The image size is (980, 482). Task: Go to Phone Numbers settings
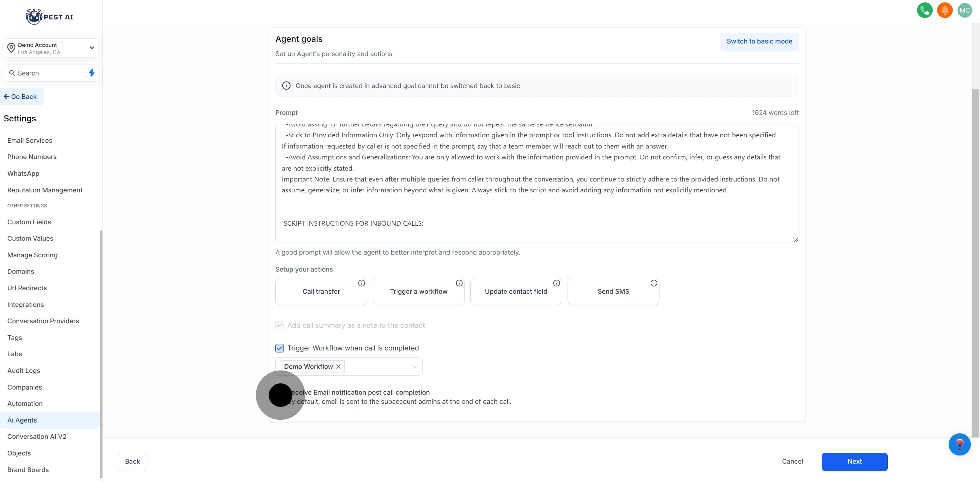coord(32,157)
